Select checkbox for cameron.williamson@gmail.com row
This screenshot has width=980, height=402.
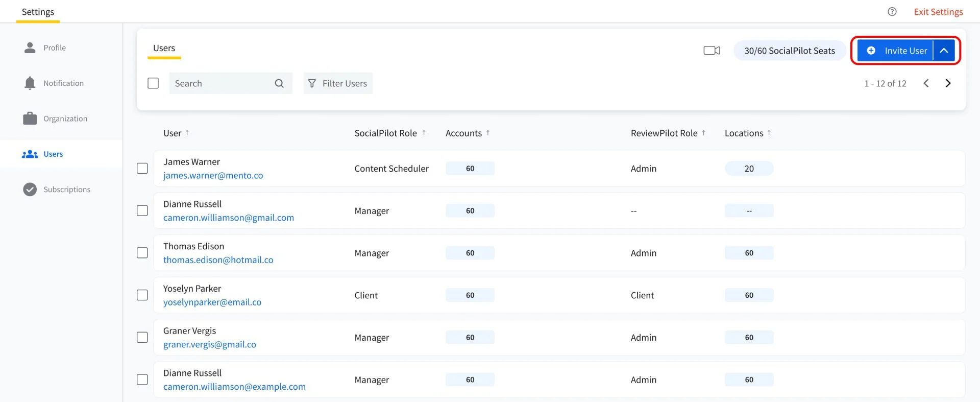(142, 210)
